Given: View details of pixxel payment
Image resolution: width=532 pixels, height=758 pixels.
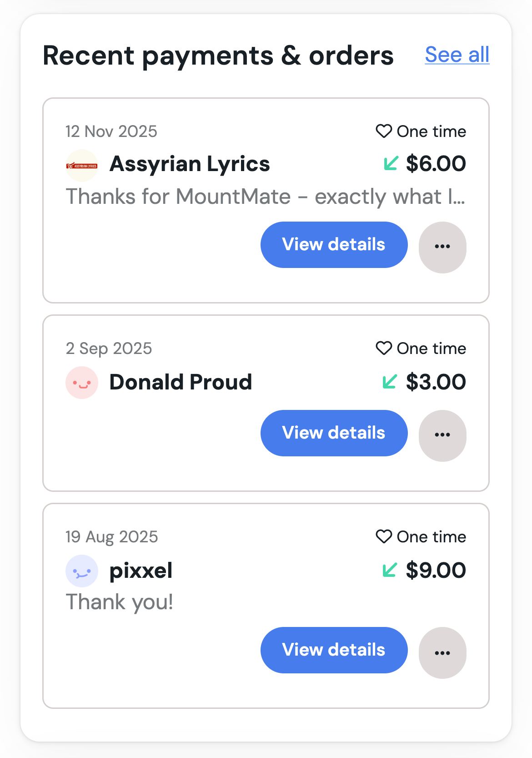Looking at the screenshot, I should [x=334, y=650].
